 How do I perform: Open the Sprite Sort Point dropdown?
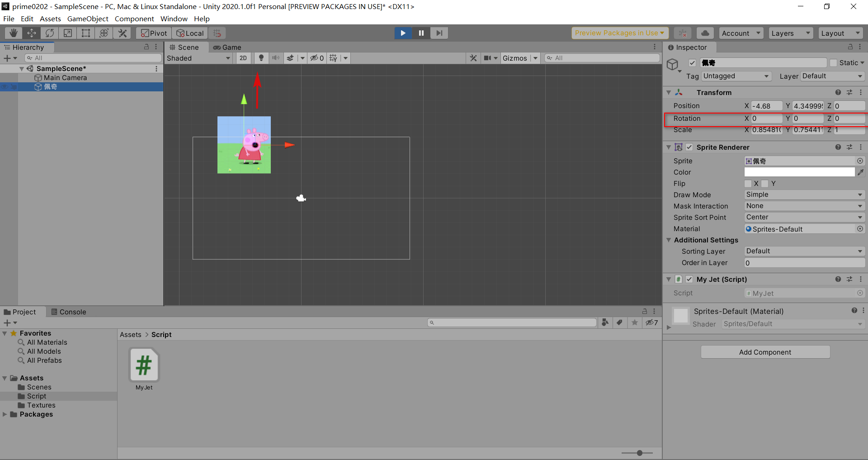[804, 217]
